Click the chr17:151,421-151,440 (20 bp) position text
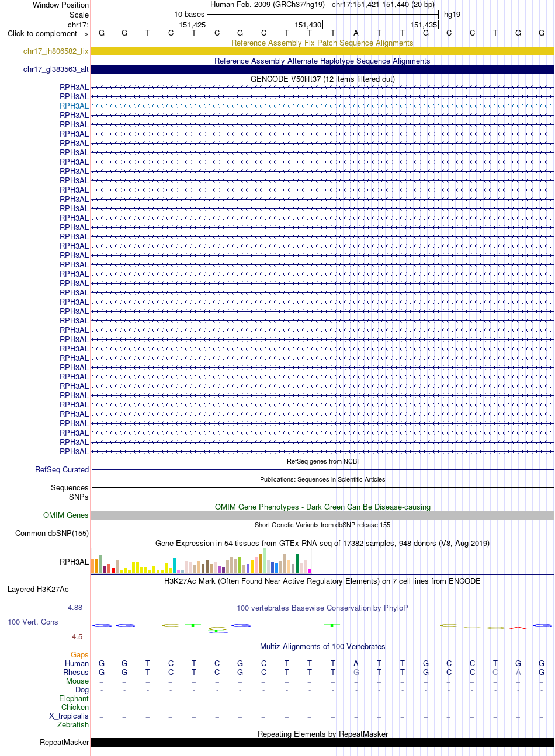 coord(383,5)
